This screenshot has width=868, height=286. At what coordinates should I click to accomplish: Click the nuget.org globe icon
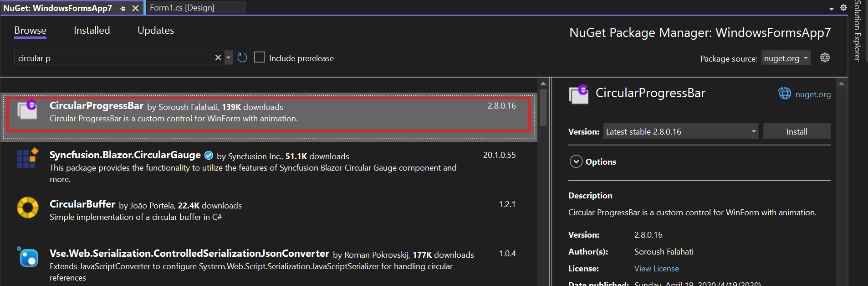[784, 94]
